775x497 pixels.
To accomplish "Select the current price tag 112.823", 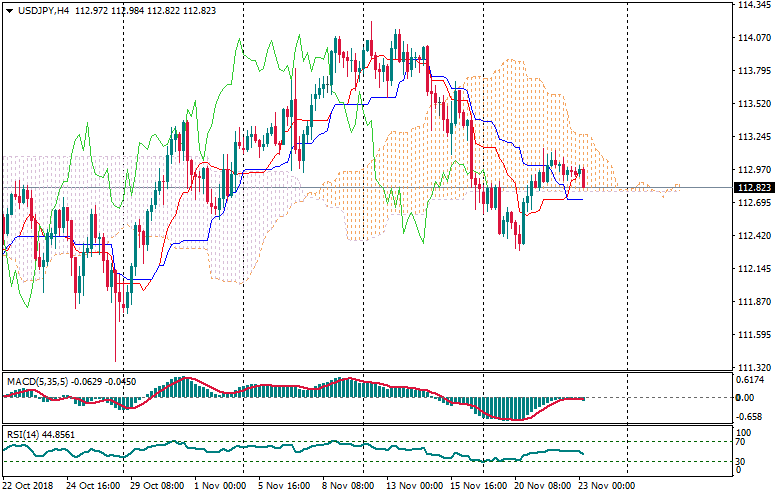I will pos(751,187).
